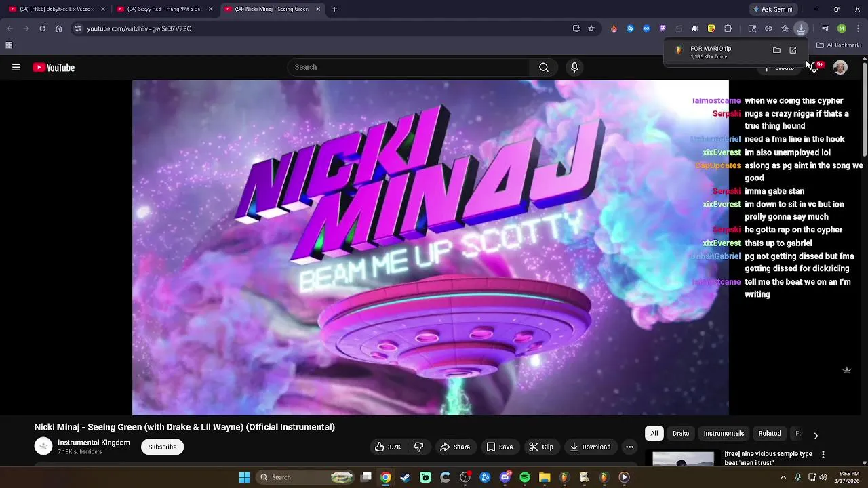Screen dimensions: 868x488
Task: Clip this video
Action: [541, 447]
